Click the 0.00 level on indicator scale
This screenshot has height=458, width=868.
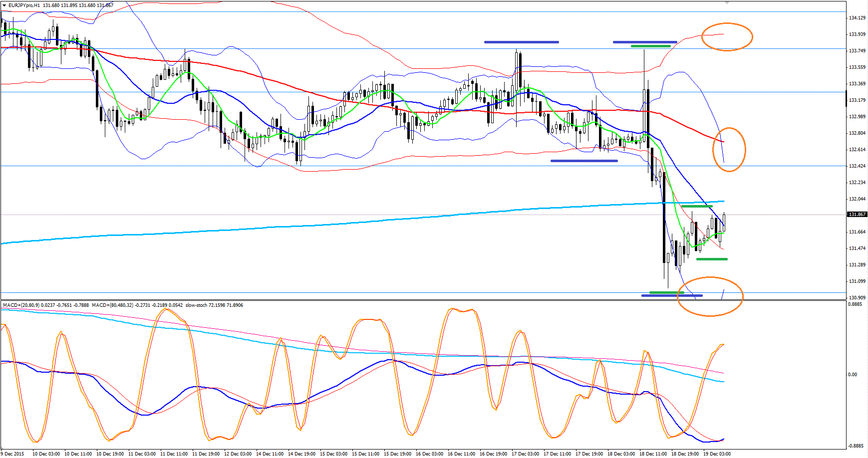(853, 375)
